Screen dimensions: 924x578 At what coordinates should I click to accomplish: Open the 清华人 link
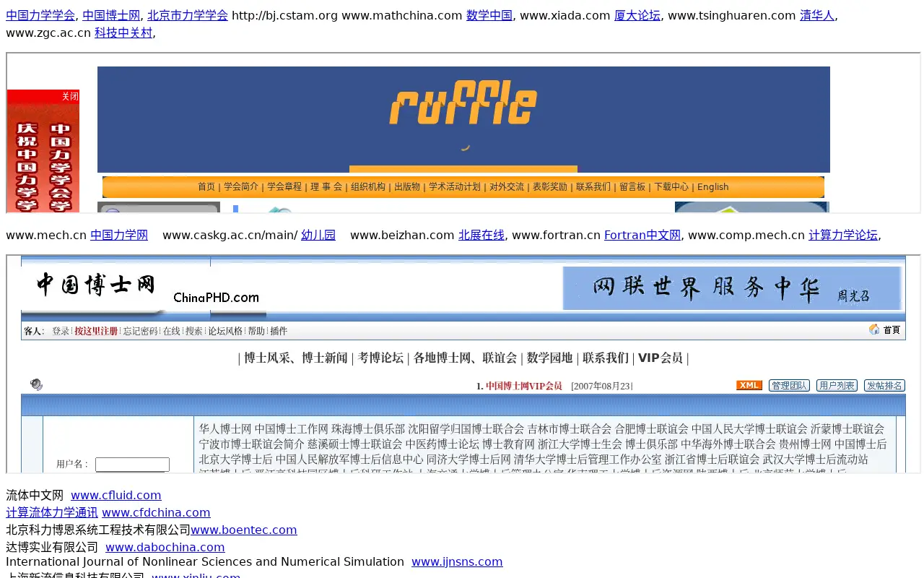[x=817, y=15]
